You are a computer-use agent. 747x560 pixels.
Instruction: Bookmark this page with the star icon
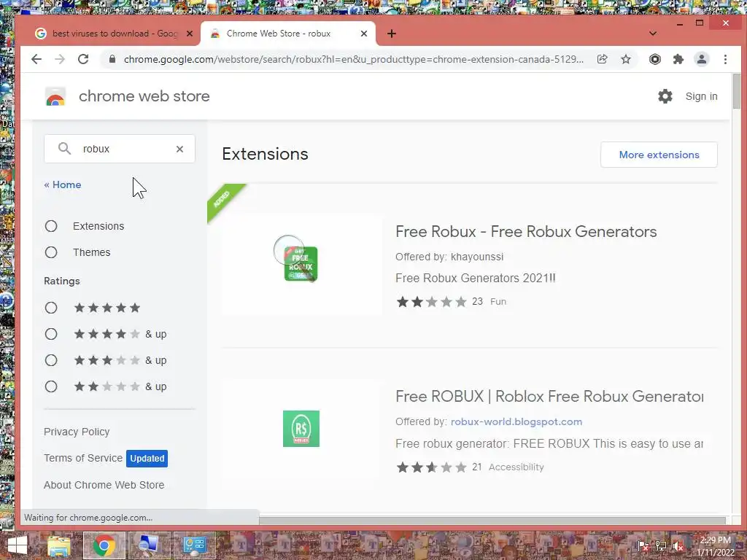click(626, 59)
